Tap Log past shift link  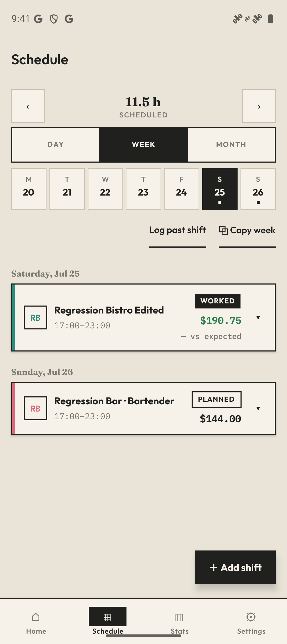(x=178, y=230)
